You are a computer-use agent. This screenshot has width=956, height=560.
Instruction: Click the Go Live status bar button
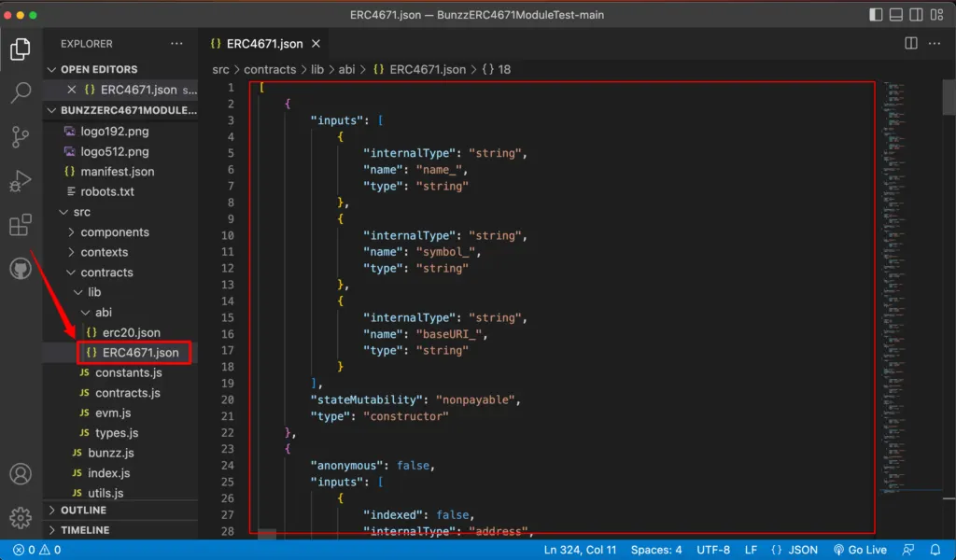pos(860,550)
